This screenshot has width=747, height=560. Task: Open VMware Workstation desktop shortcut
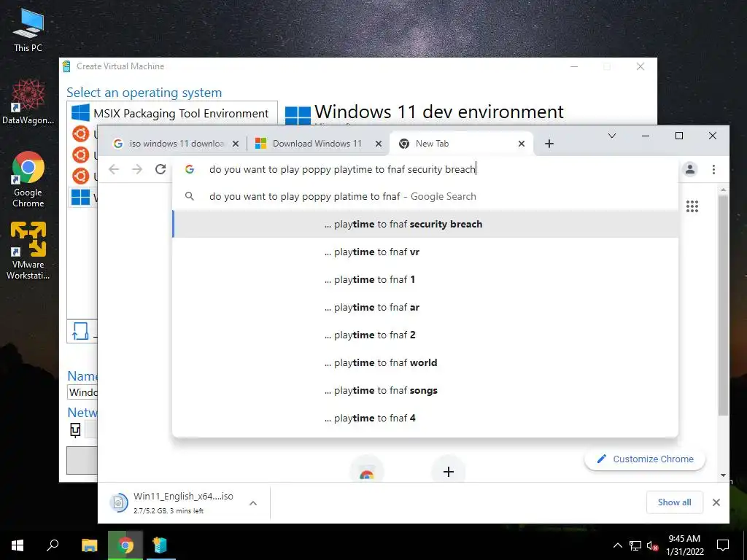coord(28,251)
